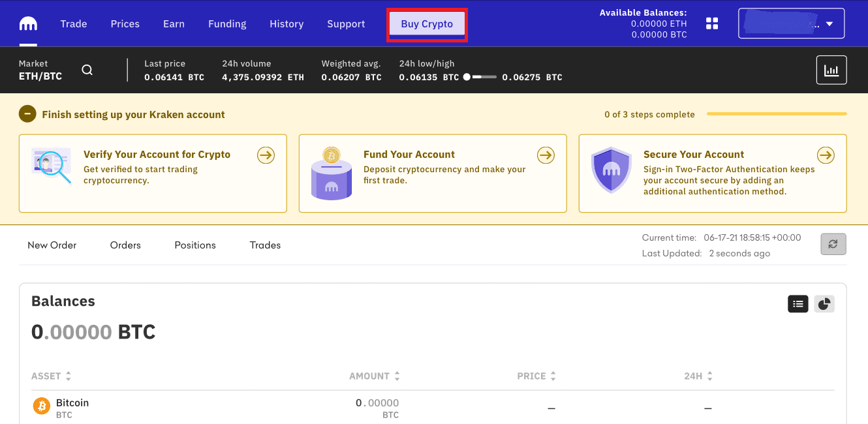Click the Bitcoin coin icon
Screen dimensions: 868x424
coord(42,406)
